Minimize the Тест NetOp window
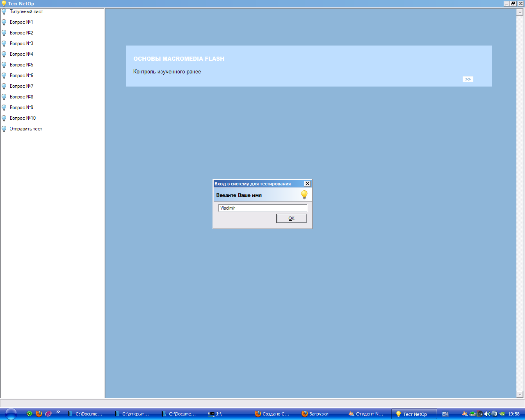The height and width of the screenshot is (420, 525). [x=507, y=3]
